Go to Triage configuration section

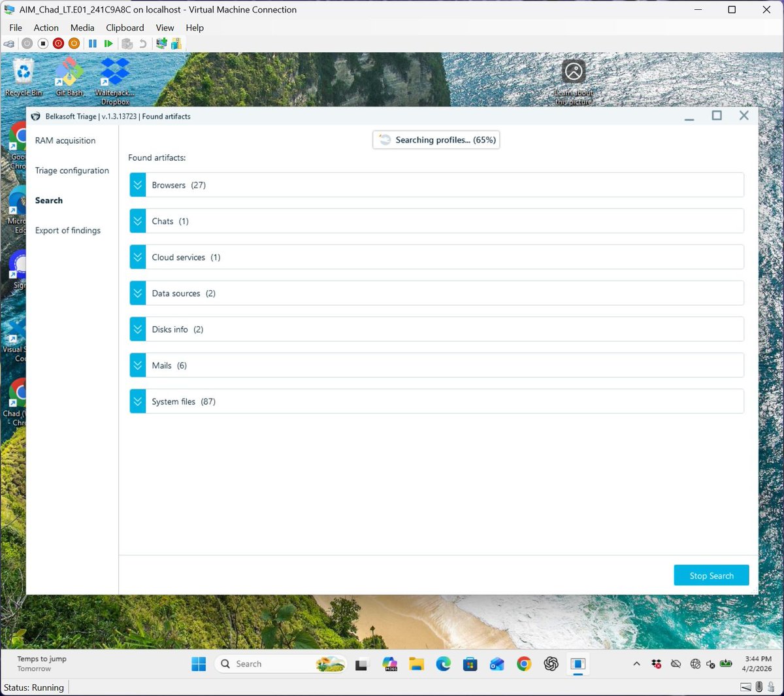[72, 171]
